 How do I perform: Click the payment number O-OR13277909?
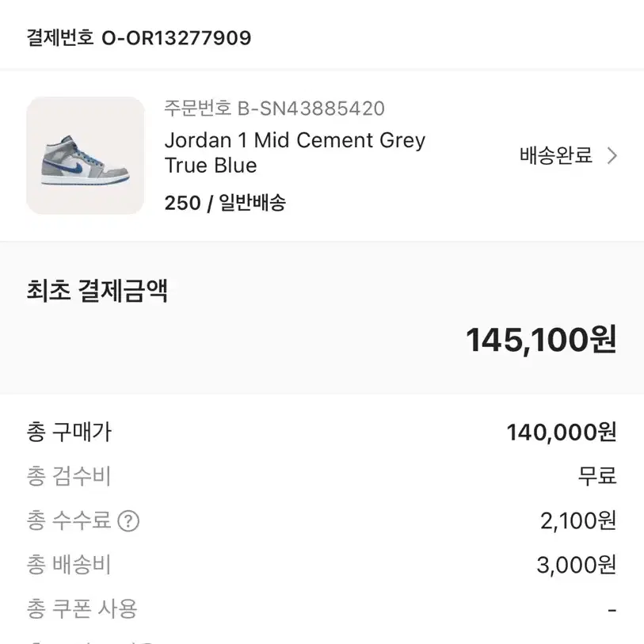(x=176, y=38)
